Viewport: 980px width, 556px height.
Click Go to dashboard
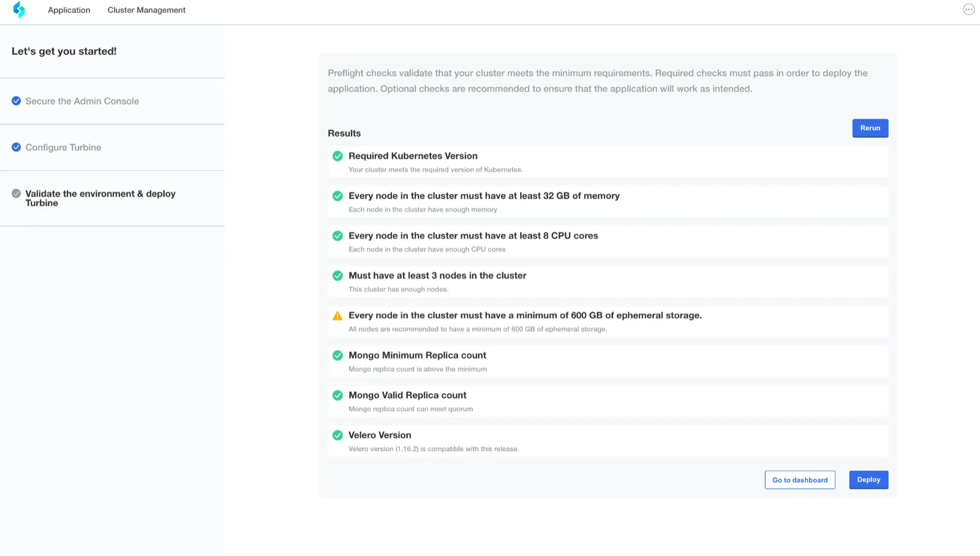click(x=800, y=480)
